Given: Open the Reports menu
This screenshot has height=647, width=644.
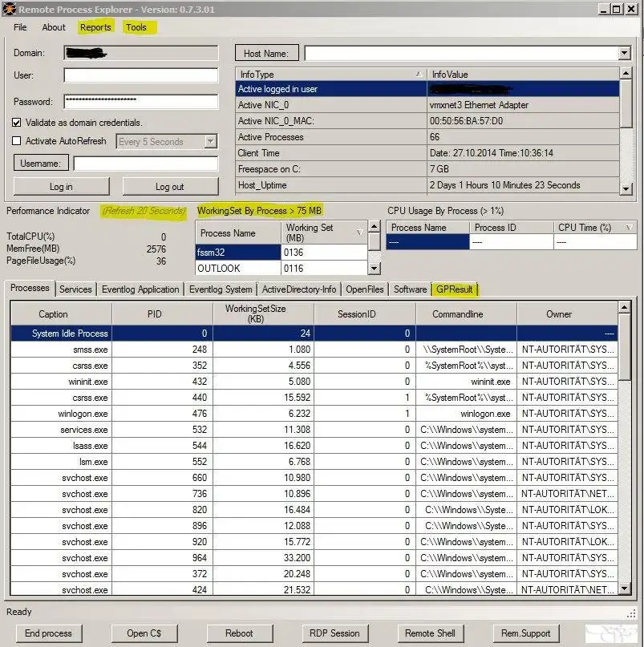Looking at the screenshot, I should point(95,27).
